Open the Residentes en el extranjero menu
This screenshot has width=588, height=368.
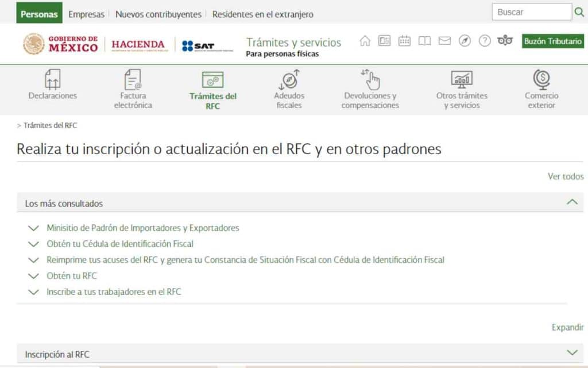click(262, 13)
